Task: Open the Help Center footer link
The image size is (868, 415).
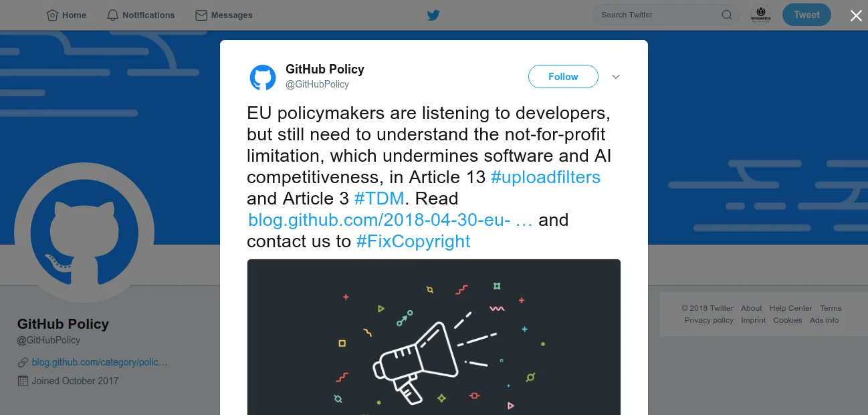Action: (x=790, y=308)
